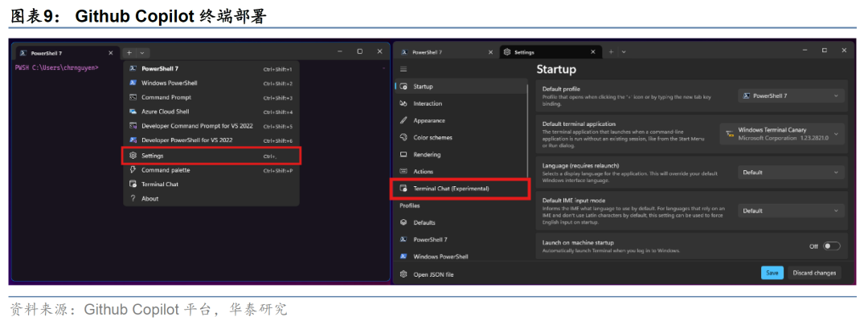Open the Color schemes settings page
This screenshot has width=868, height=321.
point(432,137)
